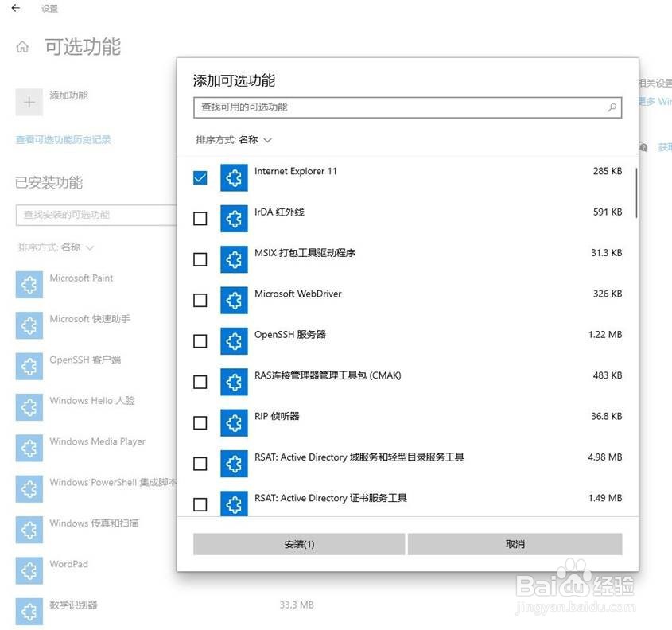Screen dimensions: 672x630
Task: Click the 添加功能 label
Action: 68,95
